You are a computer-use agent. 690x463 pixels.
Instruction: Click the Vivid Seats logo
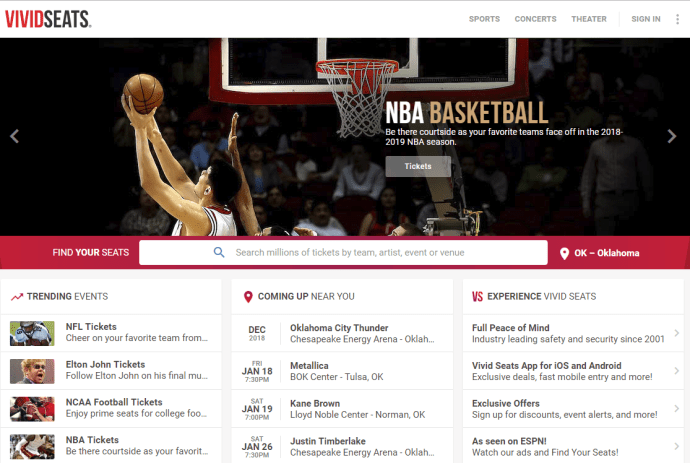(48, 19)
